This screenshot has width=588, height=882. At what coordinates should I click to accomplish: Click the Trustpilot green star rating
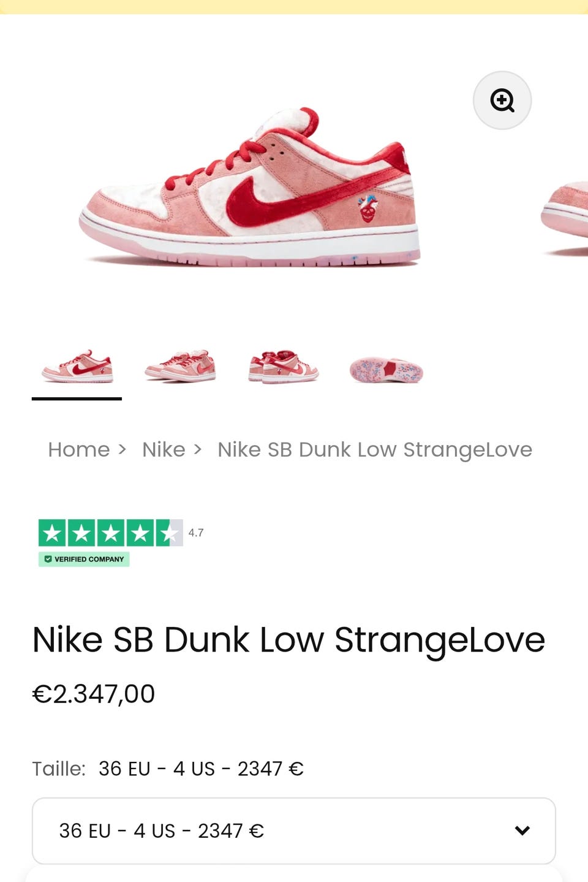110,533
